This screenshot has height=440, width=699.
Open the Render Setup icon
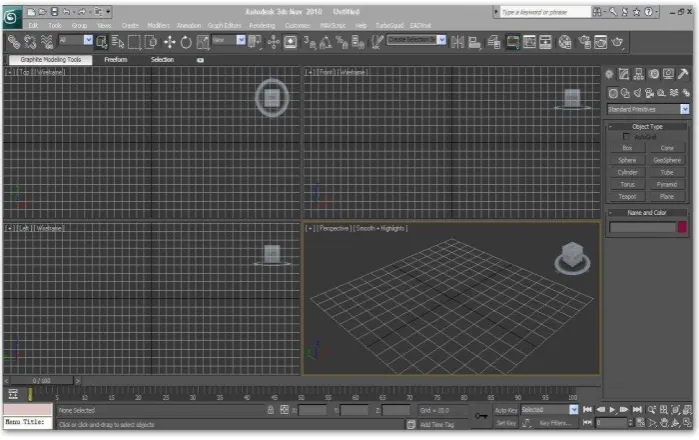pos(584,42)
